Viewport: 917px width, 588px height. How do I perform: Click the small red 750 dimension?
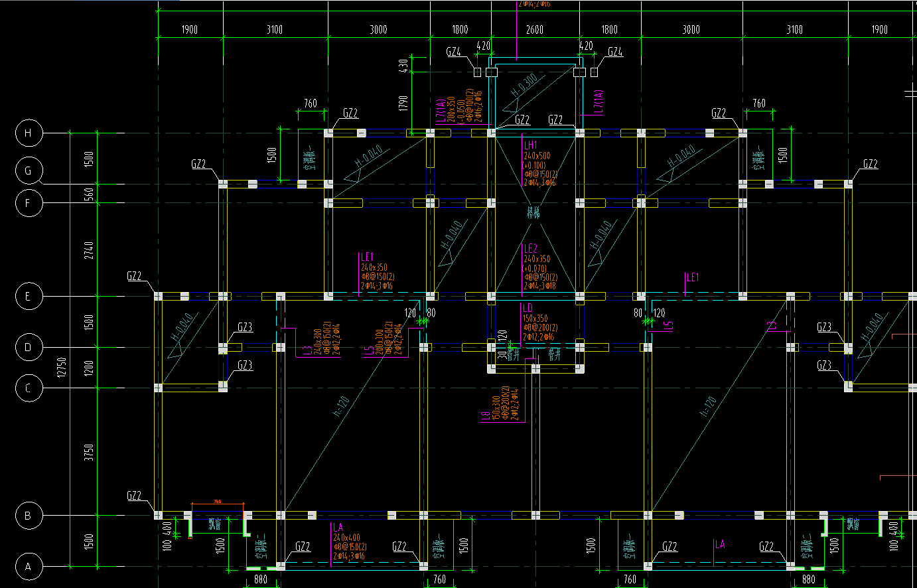217,502
